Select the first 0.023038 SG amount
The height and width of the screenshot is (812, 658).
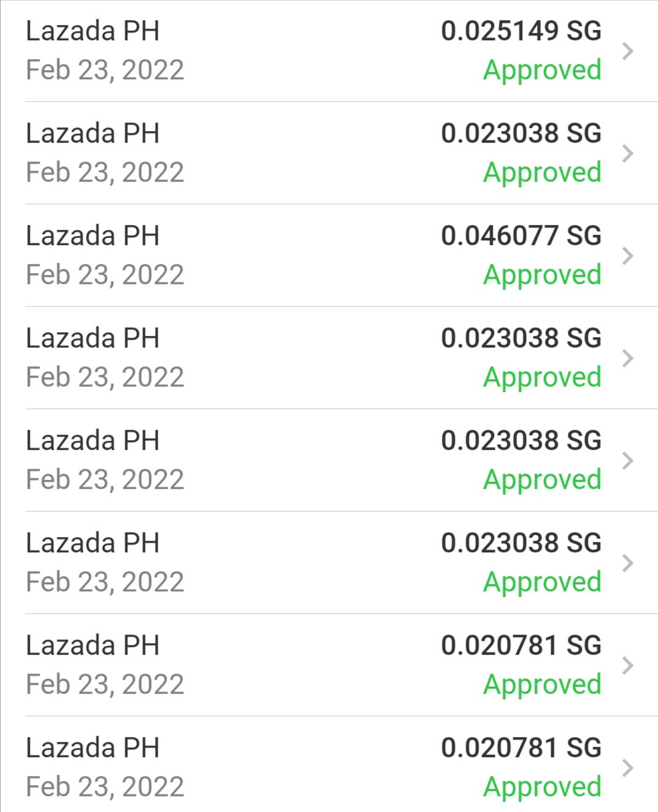point(522,134)
